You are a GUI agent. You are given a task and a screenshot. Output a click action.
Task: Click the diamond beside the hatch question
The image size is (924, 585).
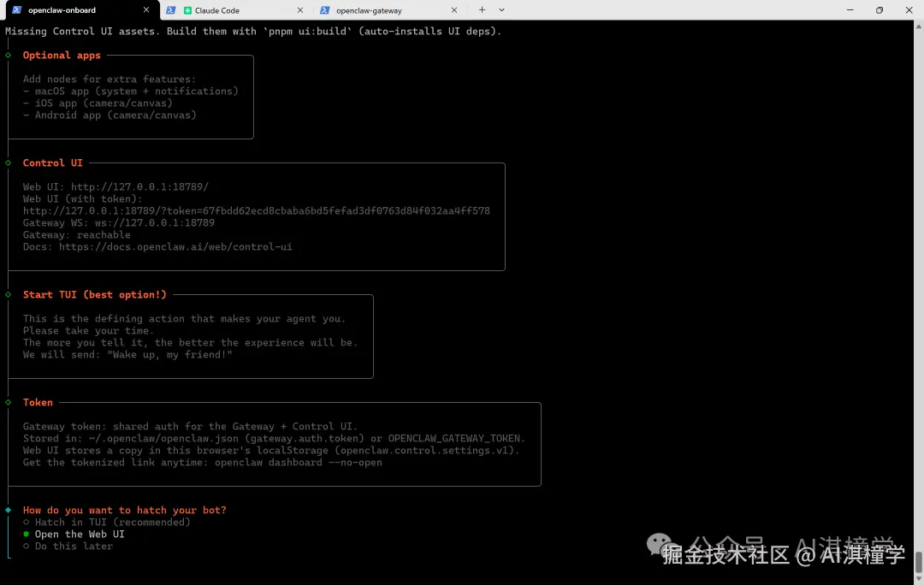pos(9,510)
